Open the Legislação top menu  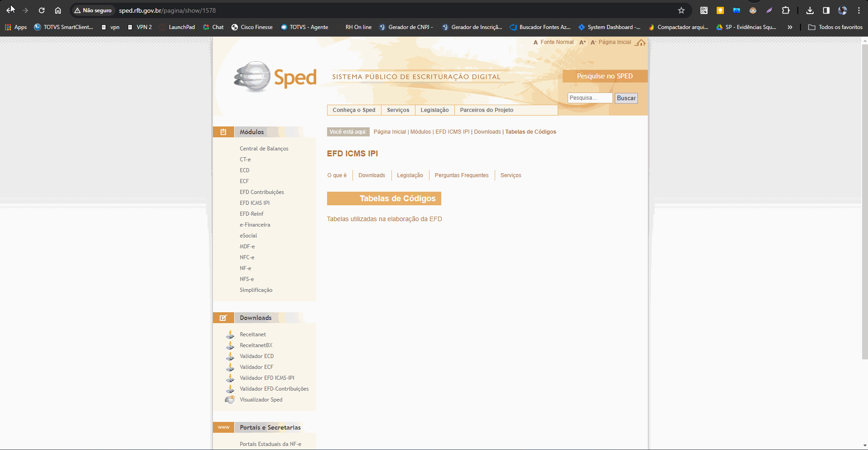[x=434, y=110]
